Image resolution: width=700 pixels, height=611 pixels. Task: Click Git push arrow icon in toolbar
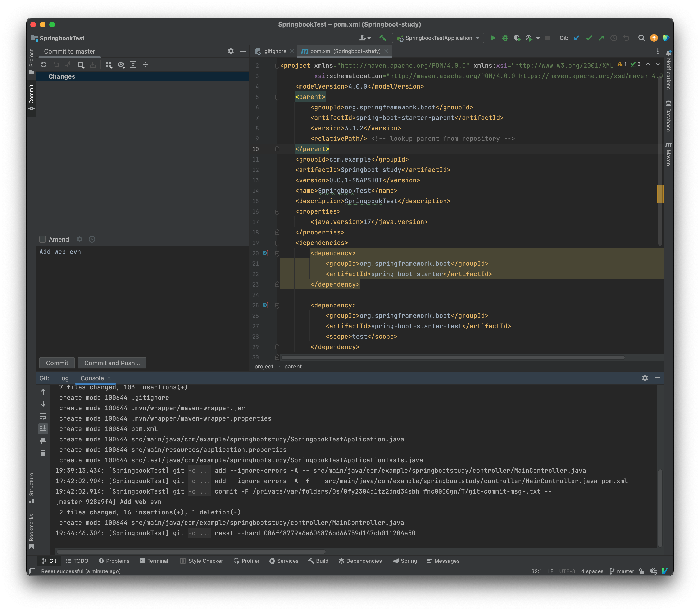[601, 38]
